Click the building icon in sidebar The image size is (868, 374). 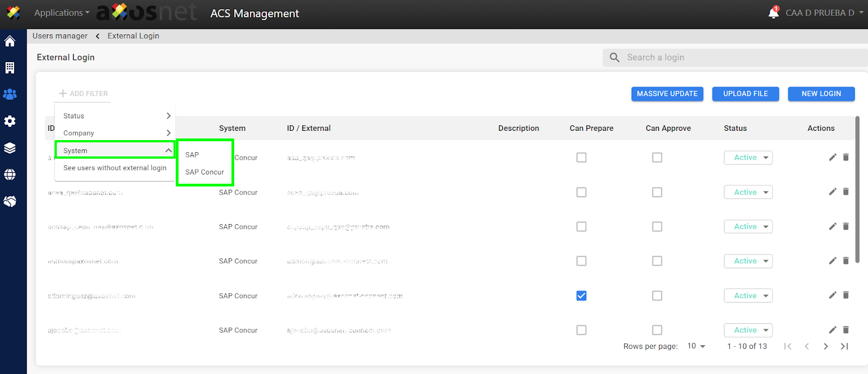pos(10,68)
